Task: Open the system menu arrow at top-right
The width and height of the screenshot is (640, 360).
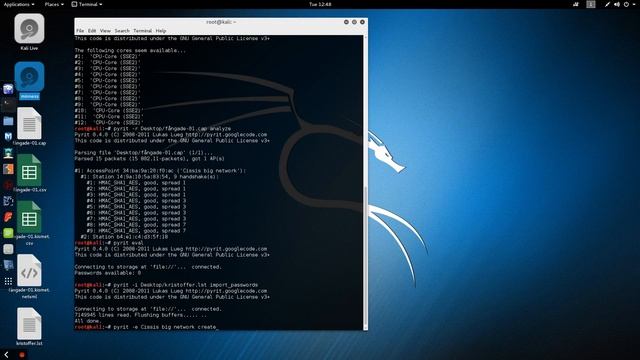Action: pyautogui.click(x=634, y=4)
